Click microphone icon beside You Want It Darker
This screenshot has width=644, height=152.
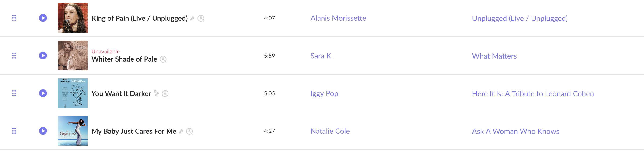[x=156, y=93]
